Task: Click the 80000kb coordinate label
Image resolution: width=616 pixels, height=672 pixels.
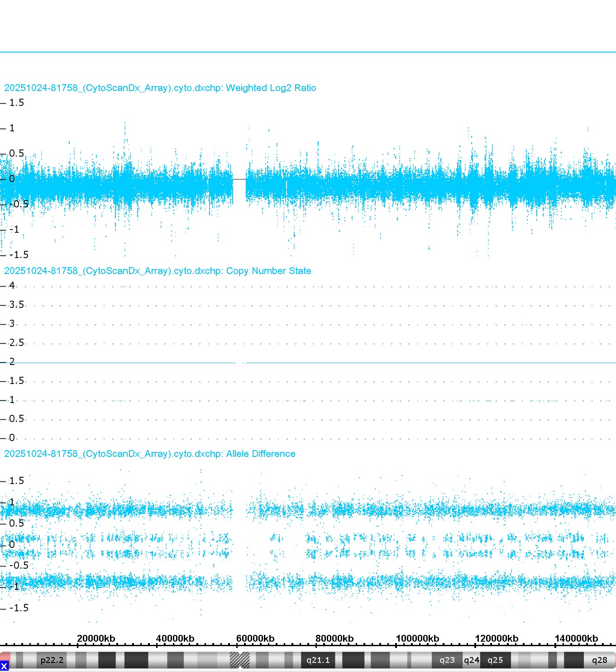Action: click(x=334, y=638)
